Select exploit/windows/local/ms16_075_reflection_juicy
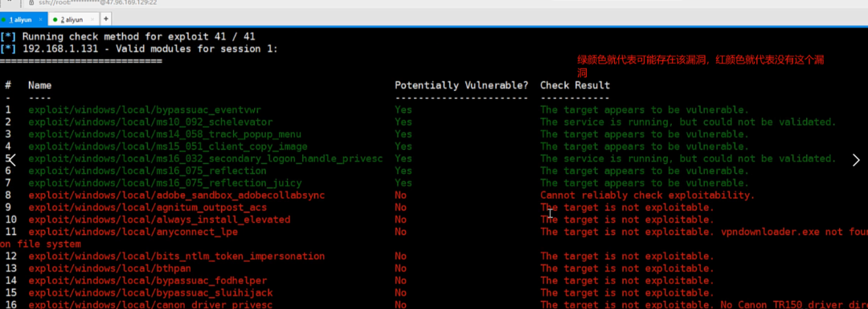The width and height of the screenshot is (868, 309). click(x=165, y=183)
